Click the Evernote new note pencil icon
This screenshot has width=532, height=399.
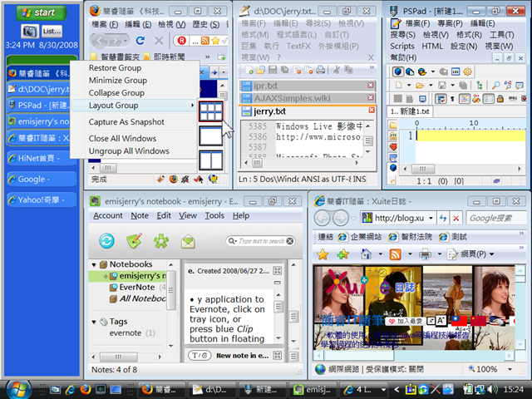(x=134, y=241)
